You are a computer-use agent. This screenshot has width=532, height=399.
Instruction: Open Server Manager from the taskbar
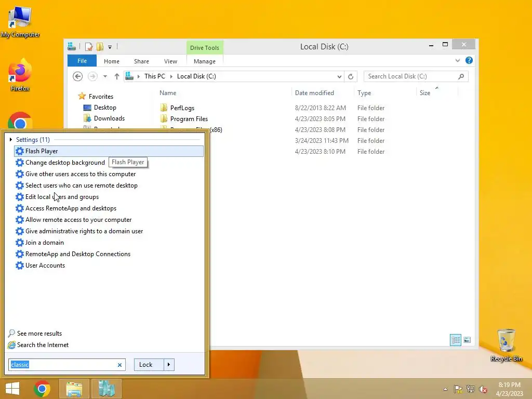pyautogui.click(x=107, y=389)
